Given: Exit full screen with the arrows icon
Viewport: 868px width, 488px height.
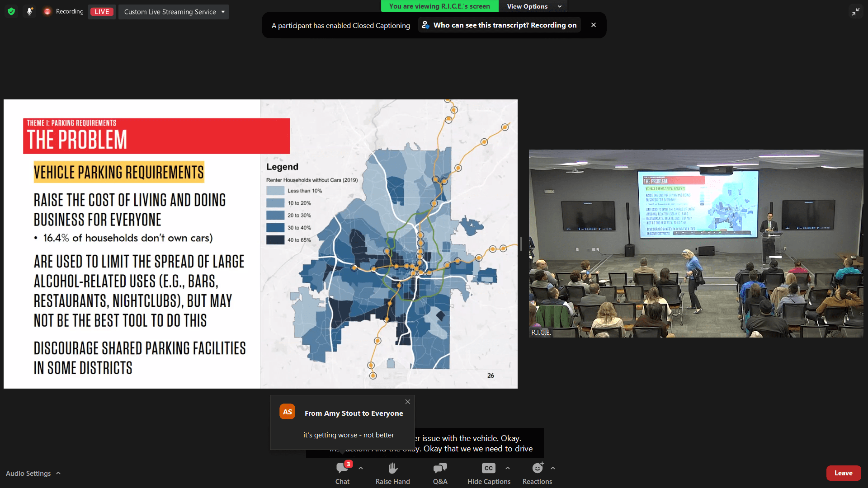Looking at the screenshot, I should point(856,12).
